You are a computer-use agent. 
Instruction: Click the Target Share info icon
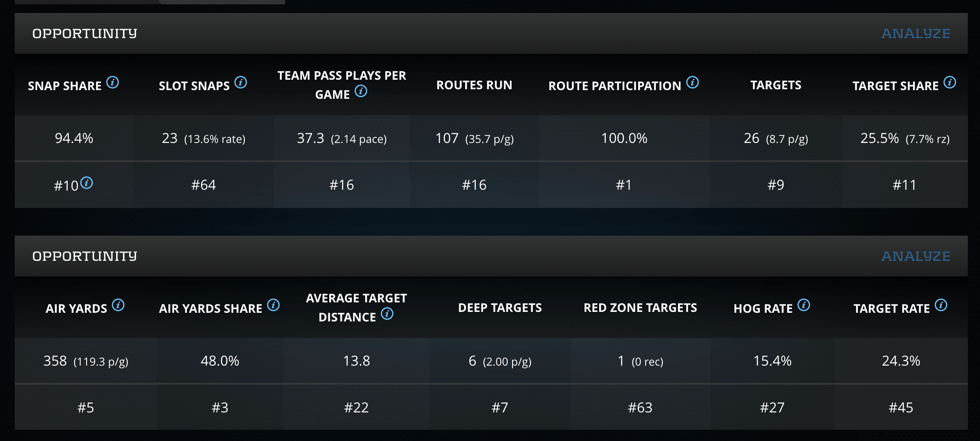(950, 82)
